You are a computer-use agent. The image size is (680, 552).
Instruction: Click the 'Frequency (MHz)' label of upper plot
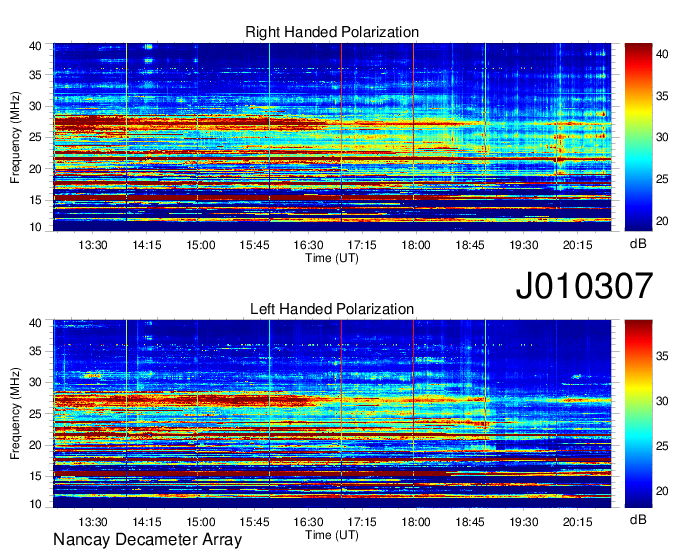click(x=15, y=137)
